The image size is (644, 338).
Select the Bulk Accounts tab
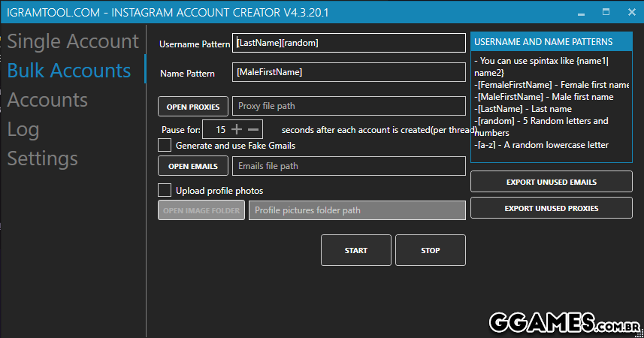69,71
